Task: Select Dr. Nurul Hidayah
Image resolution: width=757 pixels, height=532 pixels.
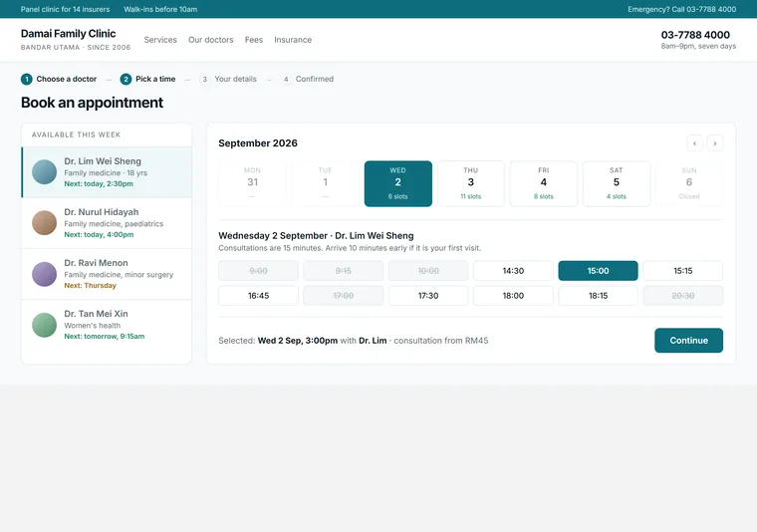Action: (x=107, y=223)
